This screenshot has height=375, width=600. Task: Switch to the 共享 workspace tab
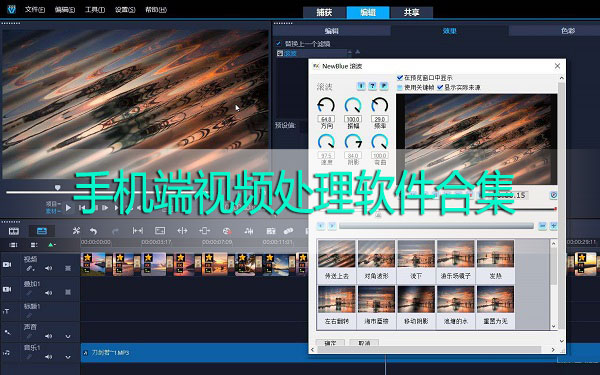tap(412, 12)
